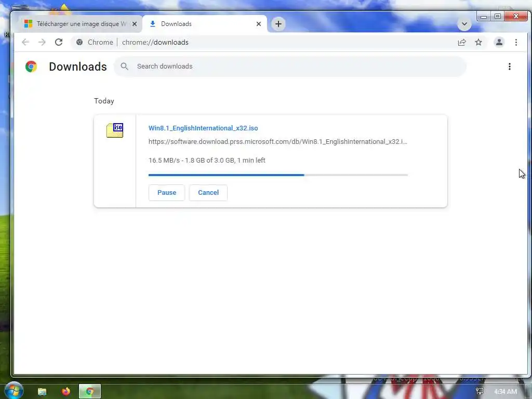This screenshot has width=532, height=399.
Task: Click the share page icon in address bar
Action: (462, 43)
